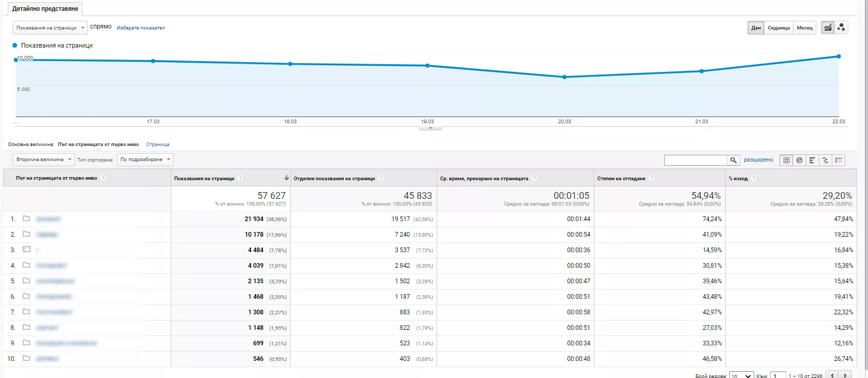This screenshot has height=378, width=868.
Task: Set chart interval to Ден
Action: click(756, 28)
